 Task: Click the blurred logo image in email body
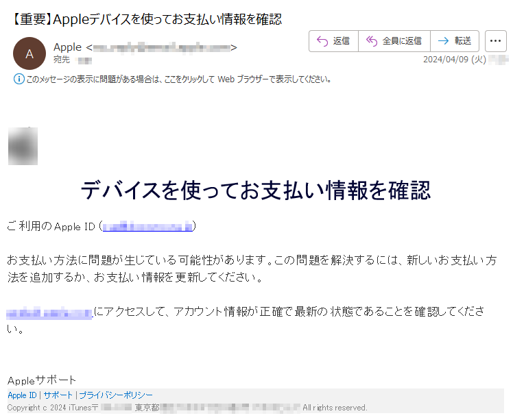click(x=23, y=146)
